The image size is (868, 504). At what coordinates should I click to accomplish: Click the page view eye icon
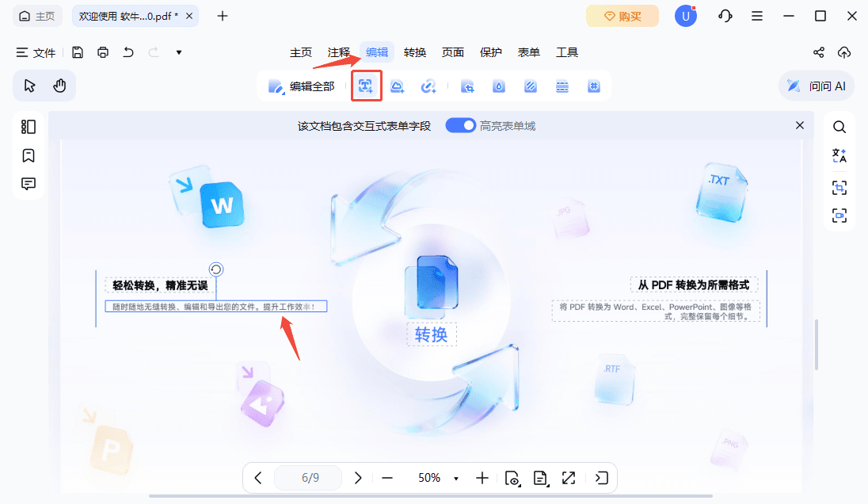(x=512, y=478)
